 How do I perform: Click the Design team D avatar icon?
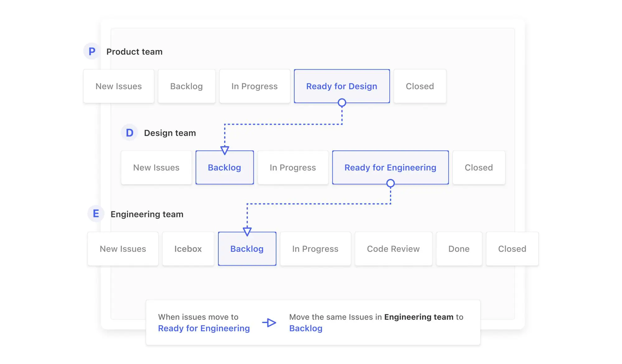point(129,133)
